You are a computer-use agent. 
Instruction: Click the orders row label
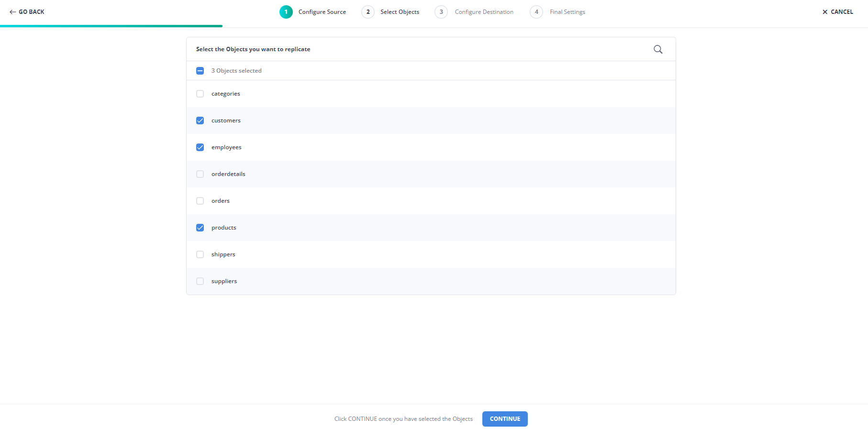tap(221, 201)
